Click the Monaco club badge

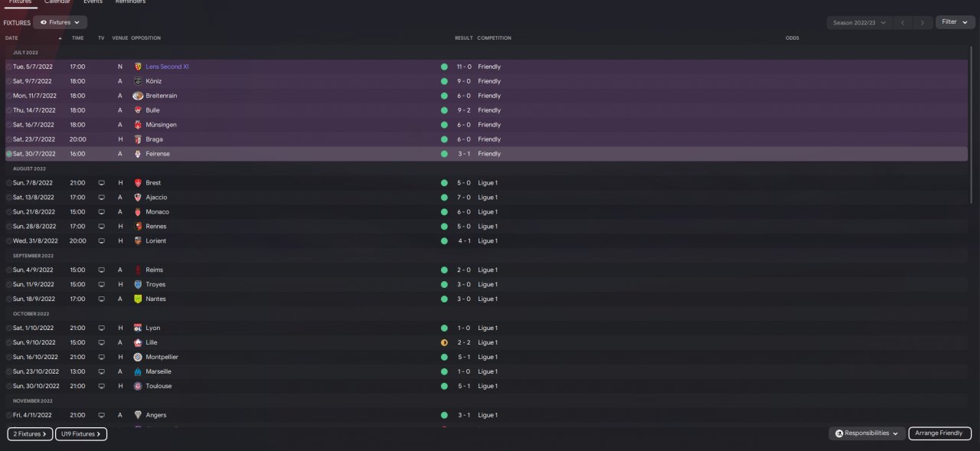pos(138,212)
